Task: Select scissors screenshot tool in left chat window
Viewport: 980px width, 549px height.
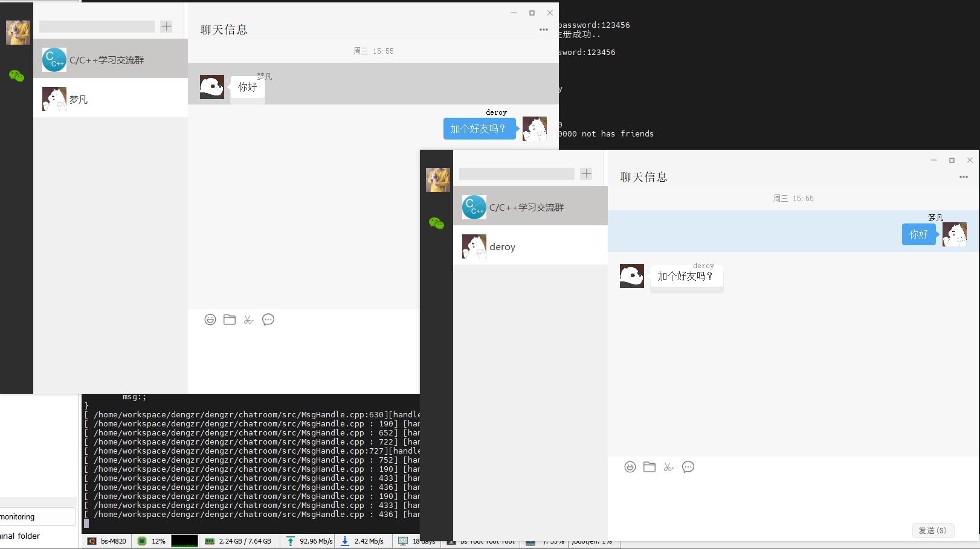Action: pyautogui.click(x=248, y=319)
